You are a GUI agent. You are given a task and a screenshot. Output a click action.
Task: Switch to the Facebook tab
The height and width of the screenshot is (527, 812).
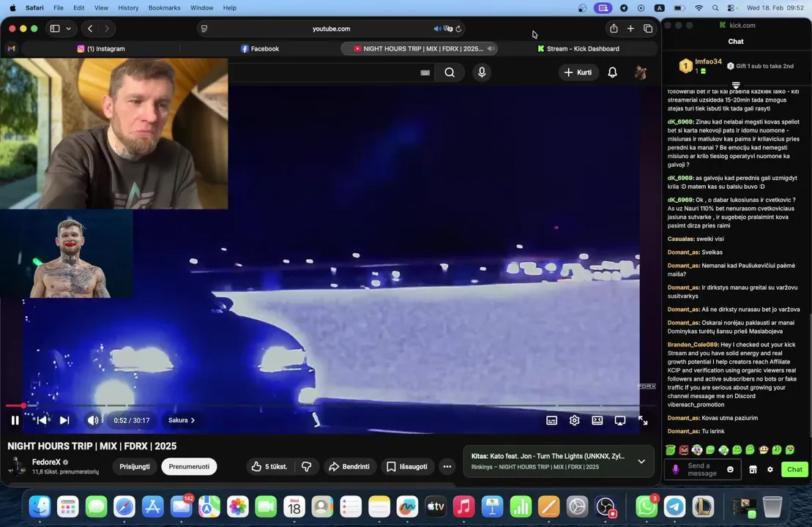pyautogui.click(x=260, y=48)
